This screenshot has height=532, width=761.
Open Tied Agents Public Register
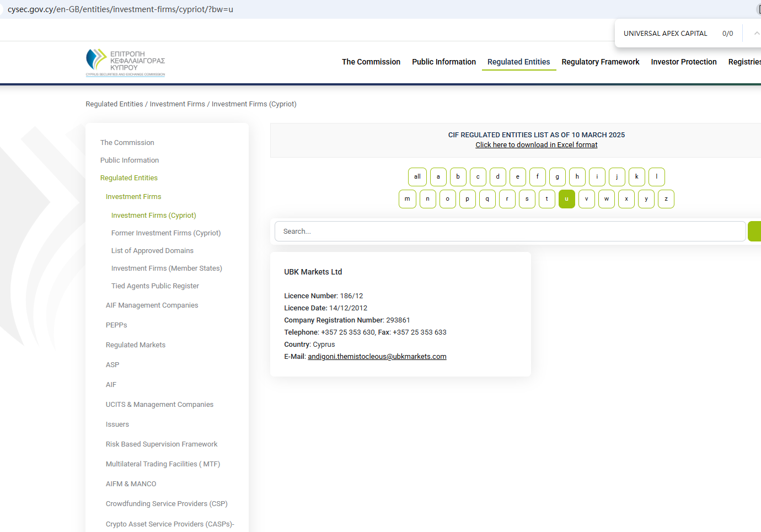point(155,286)
